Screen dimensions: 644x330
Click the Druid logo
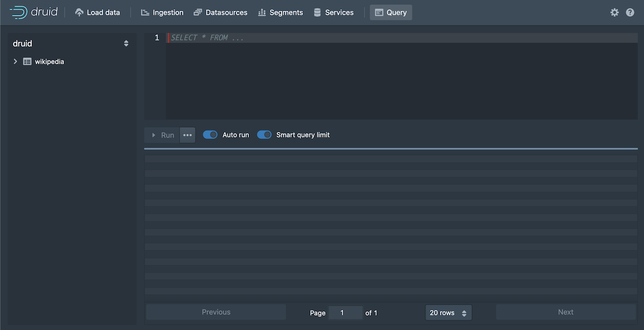tap(33, 12)
